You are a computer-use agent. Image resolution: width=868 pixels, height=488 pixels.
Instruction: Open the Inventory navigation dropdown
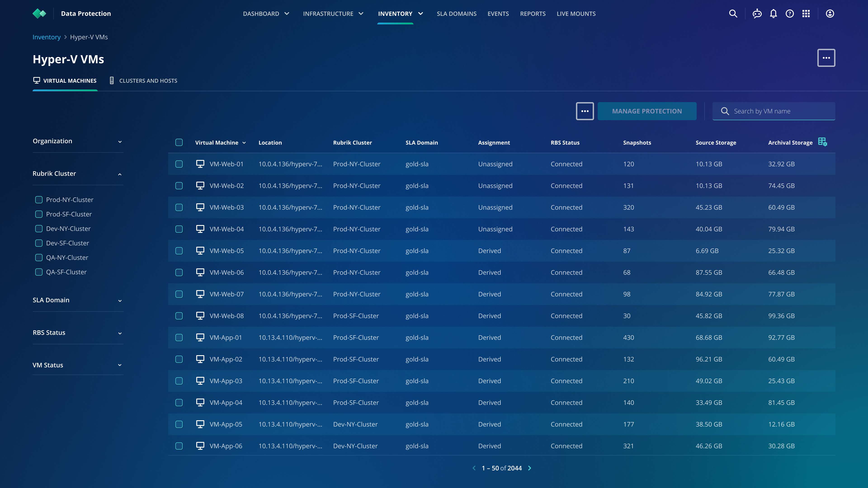(400, 14)
